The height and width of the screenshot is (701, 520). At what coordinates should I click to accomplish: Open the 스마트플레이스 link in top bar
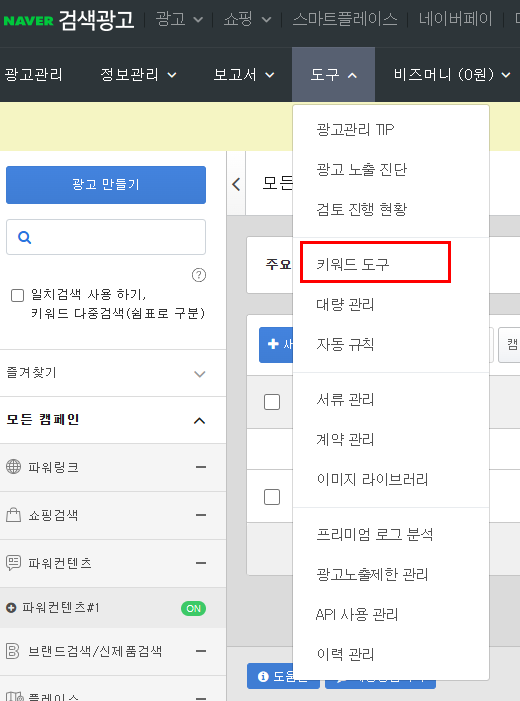click(x=345, y=19)
